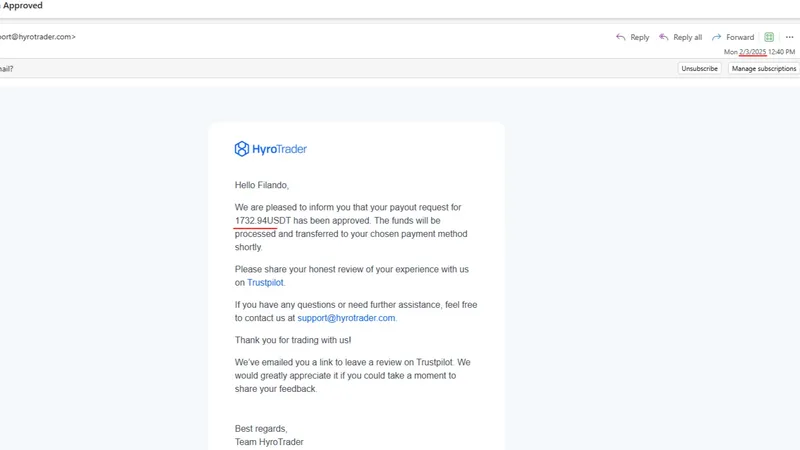
Task: Click the HyroTrader hexagon logo
Action: coord(242,148)
